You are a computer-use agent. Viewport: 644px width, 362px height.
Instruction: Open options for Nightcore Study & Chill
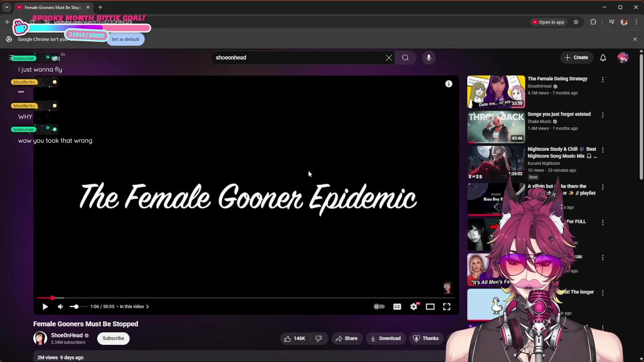coord(603,150)
